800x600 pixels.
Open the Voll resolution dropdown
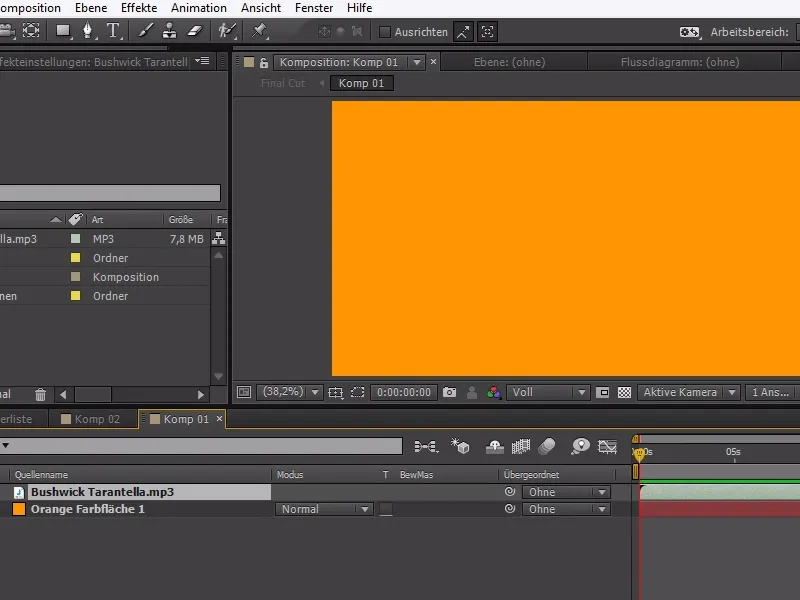pos(548,392)
